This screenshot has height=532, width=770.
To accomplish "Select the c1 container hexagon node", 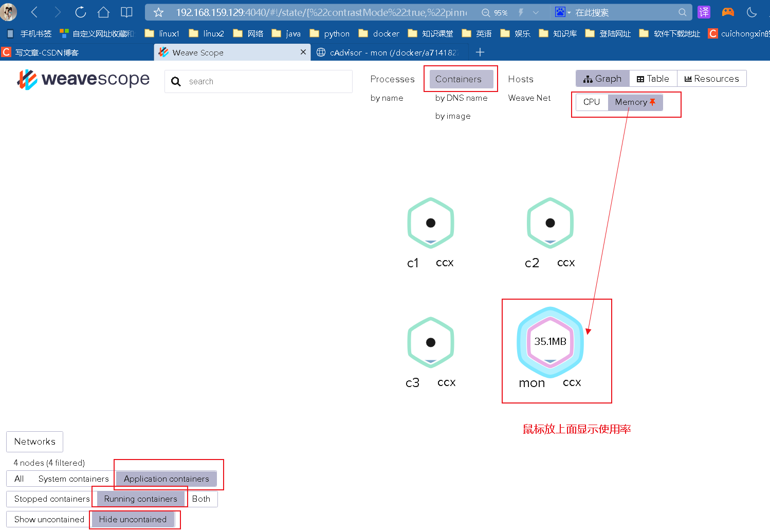I will [431, 223].
